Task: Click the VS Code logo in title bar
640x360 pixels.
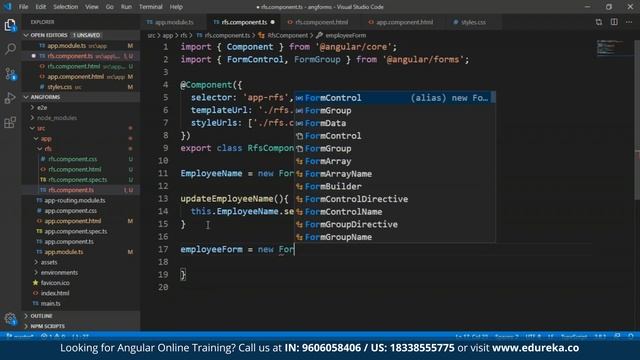Action: coord(7,7)
